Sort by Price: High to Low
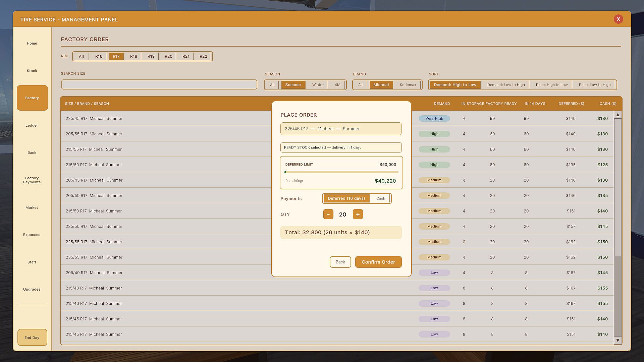Screen dimensions: 644x362 pyautogui.click(x=551, y=85)
